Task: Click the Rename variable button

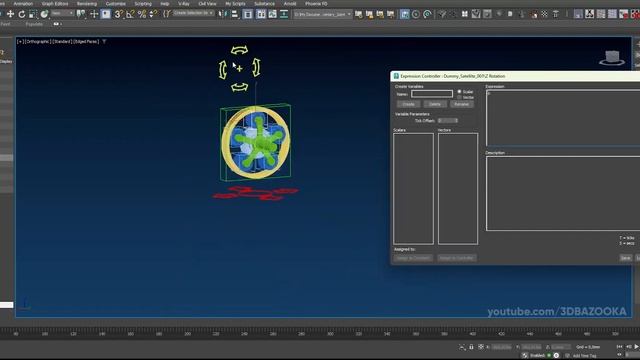Action: 462,104
